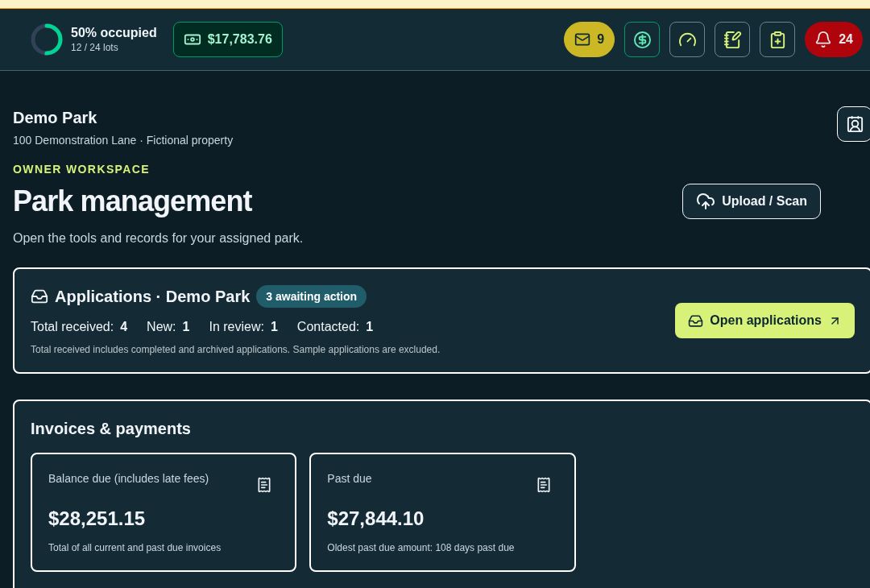
Task: Click the 50% occupied label
Action: click(114, 33)
